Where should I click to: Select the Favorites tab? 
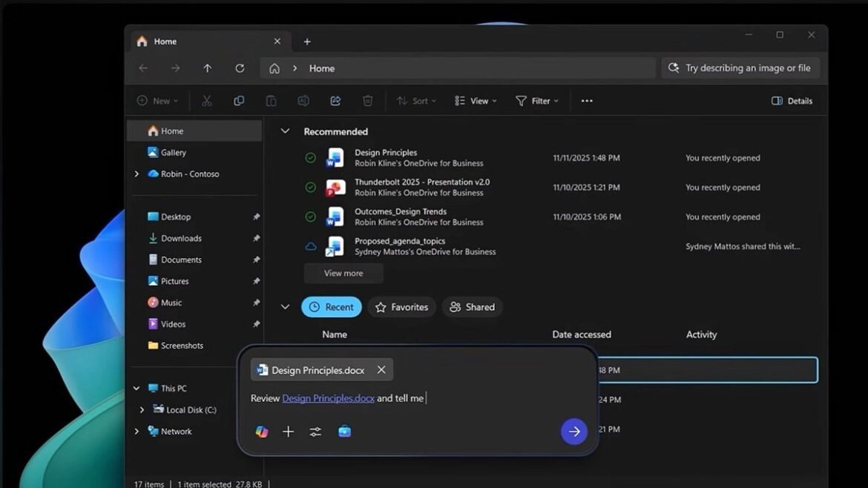[401, 306]
